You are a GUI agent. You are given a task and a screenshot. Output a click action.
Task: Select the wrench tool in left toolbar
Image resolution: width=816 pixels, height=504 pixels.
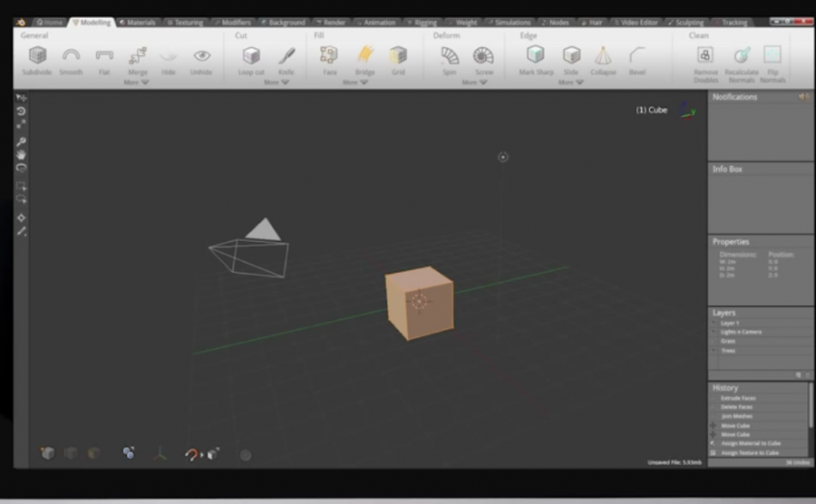click(21, 141)
